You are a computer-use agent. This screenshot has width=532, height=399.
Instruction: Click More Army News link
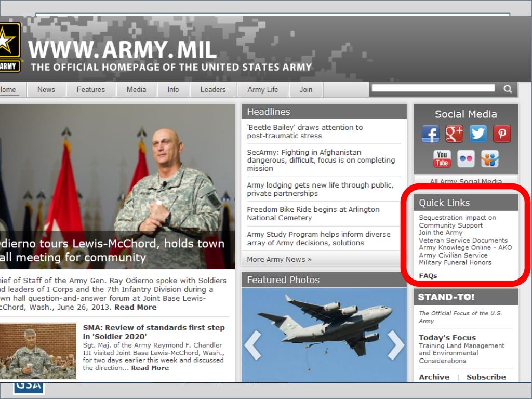pyautogui.click(x=279, y=260)
